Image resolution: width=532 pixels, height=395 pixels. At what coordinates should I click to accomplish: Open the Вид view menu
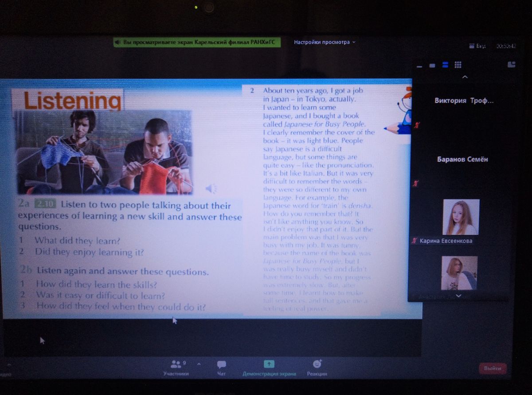pos(478,46)
